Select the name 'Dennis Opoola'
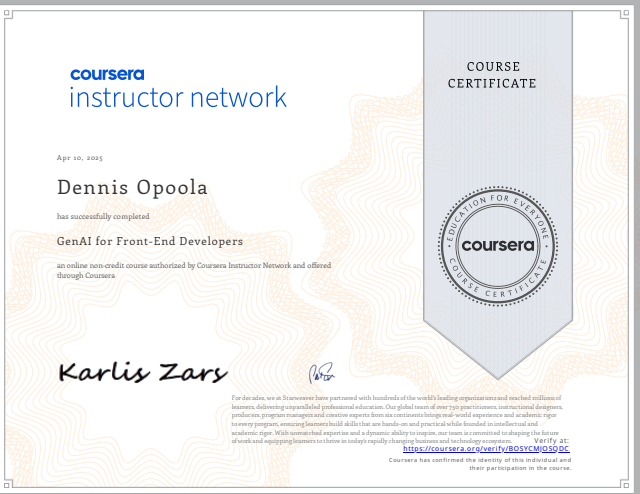Image resolution: width=640 pixels, height=494 pixels. point(132,187)
